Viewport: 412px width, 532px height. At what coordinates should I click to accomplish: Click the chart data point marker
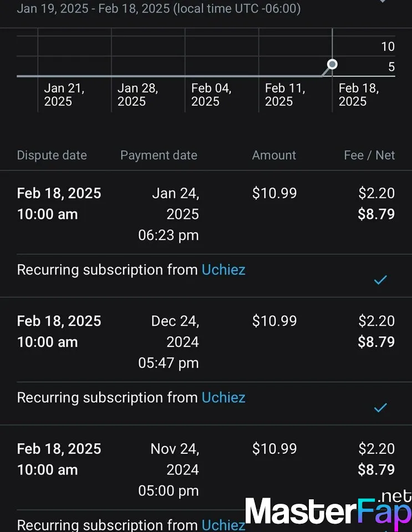(332, 64)
